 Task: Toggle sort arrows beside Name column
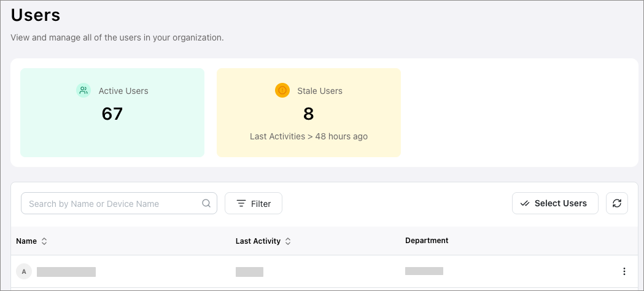click(x=44, y=241)
